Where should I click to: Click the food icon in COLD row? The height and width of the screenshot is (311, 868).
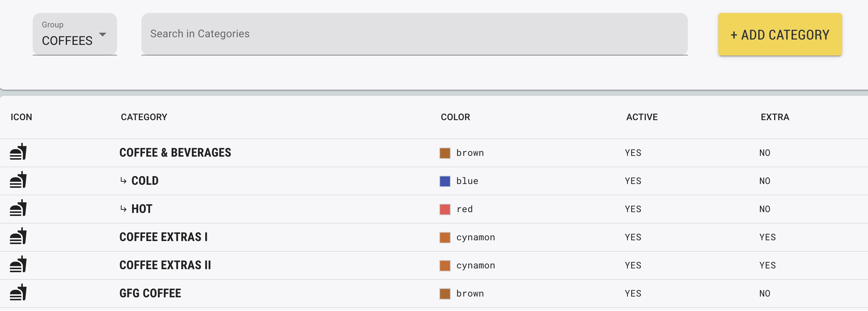[18, 180]
